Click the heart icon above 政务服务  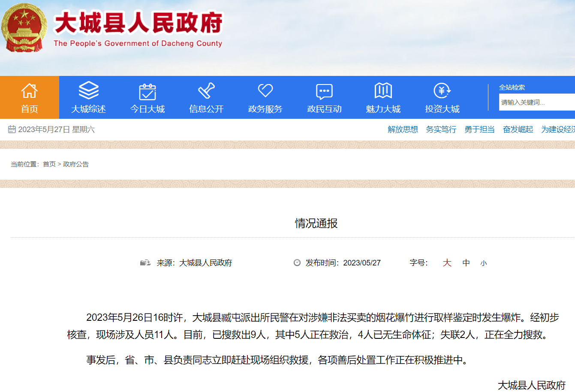[x=265, y=90]
